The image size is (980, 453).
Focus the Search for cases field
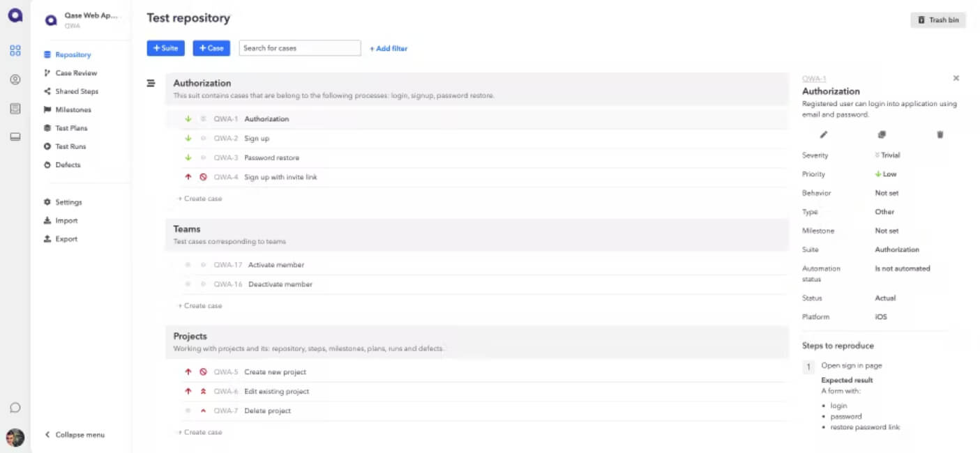tap(300, 48)
